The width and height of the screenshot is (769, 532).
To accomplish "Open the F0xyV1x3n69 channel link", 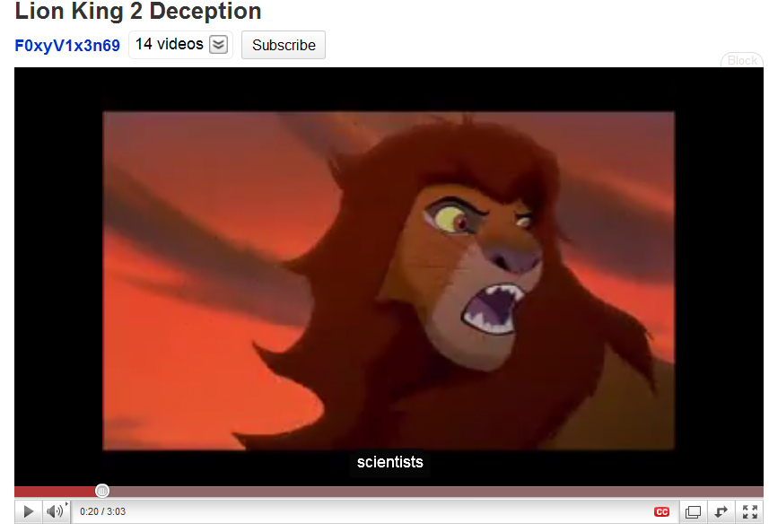I will (x=67, y=46).
